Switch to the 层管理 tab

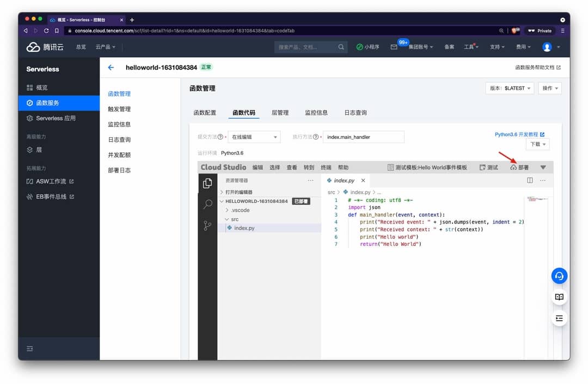(280, 113)
